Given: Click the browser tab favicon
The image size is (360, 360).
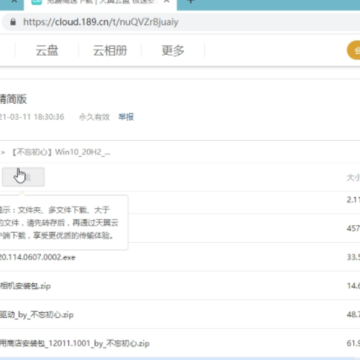Looking at the screenshot, I should coord(36,2).
